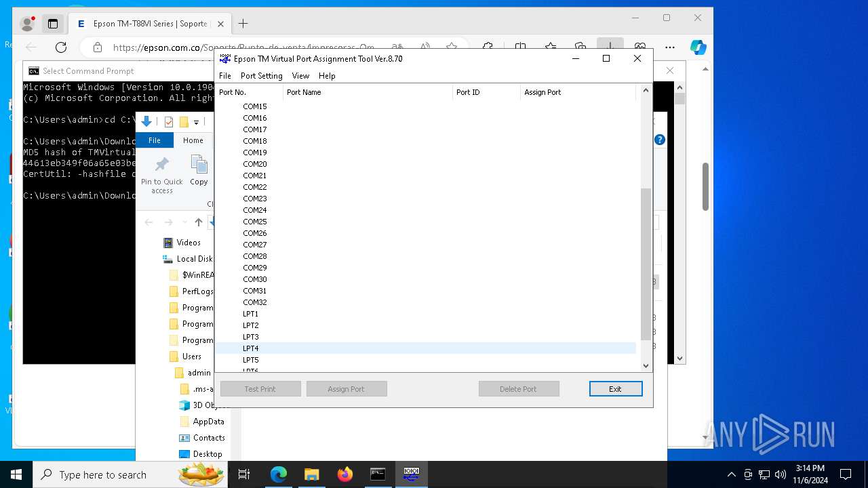The image size is (868, 488).
Task: Open Edge Settings and more menu
Action: [670, 47]
